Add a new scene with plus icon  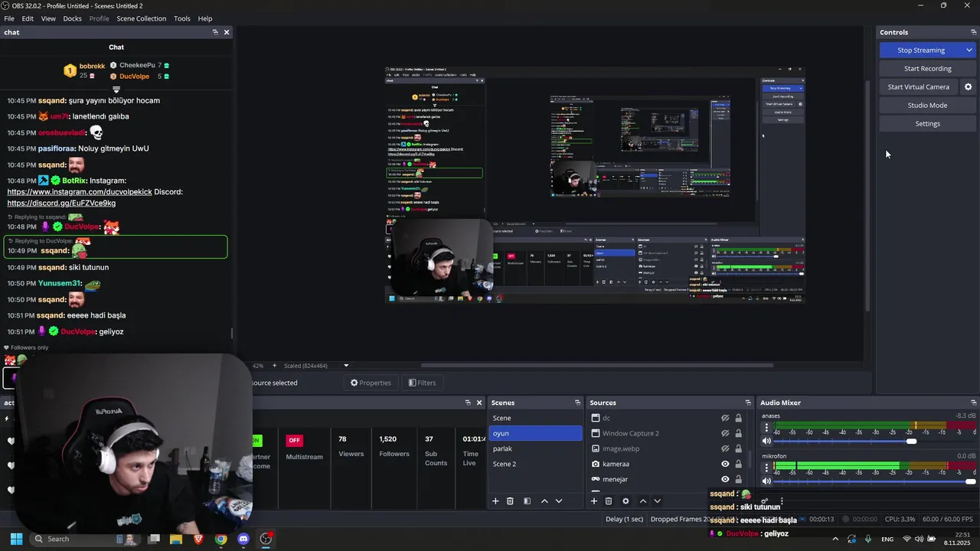pos(495,501)
